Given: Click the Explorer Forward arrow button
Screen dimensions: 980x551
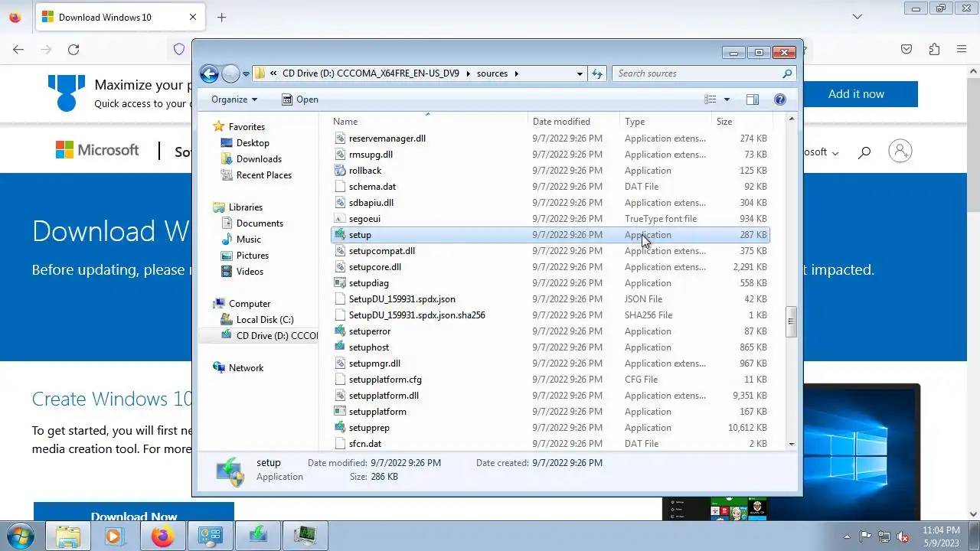Looking at the screenshot, I should point(230,73).
